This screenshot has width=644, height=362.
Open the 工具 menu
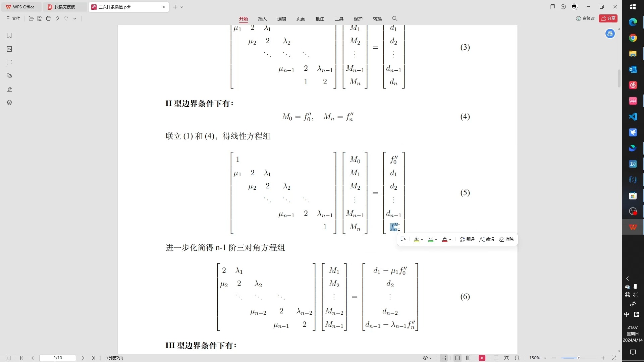339,18
